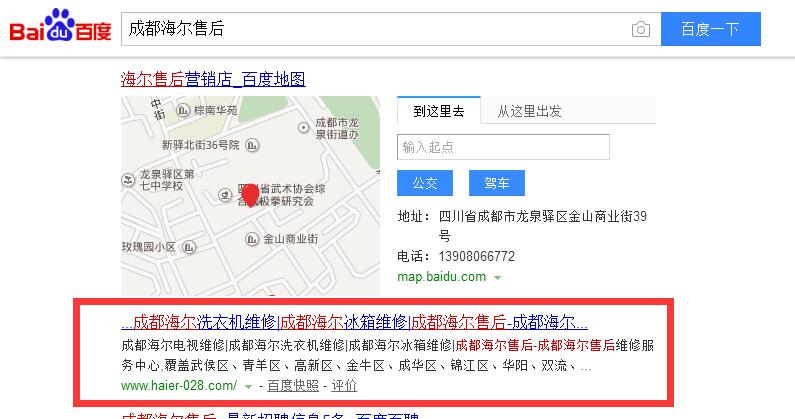The image size is (795, 419).
Task: Expand arrow next to www.haier-028.com
Action: coord(248,386)
